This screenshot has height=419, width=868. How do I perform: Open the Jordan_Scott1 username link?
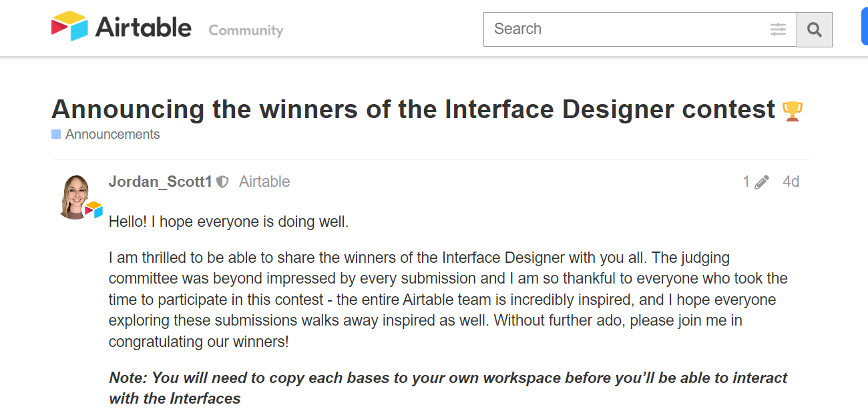(x=160, y=181)
